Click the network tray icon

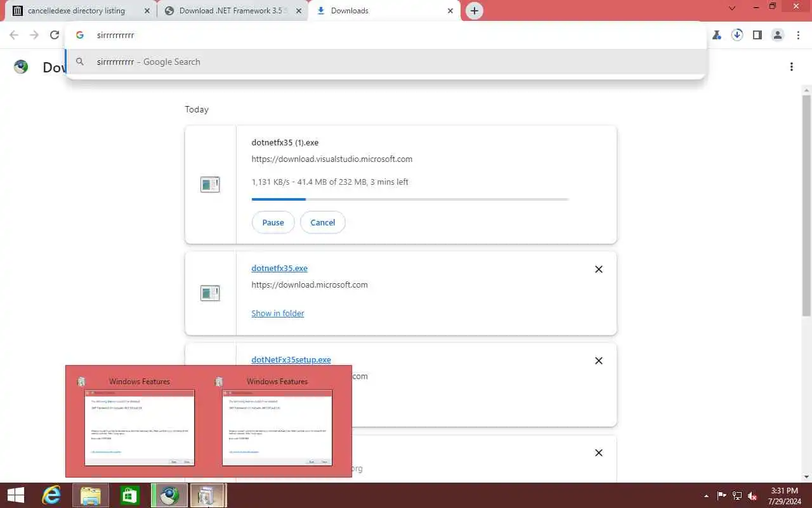tap(737, 496)
